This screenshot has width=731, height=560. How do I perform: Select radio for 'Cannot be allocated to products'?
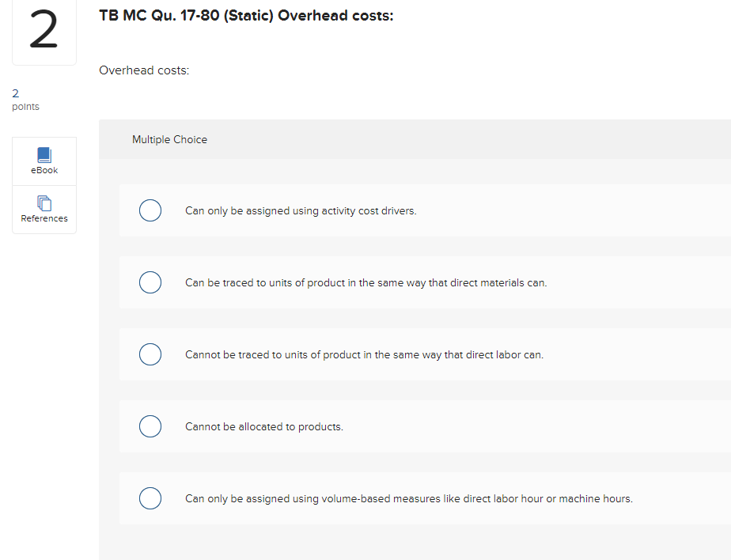click(150, 426)
